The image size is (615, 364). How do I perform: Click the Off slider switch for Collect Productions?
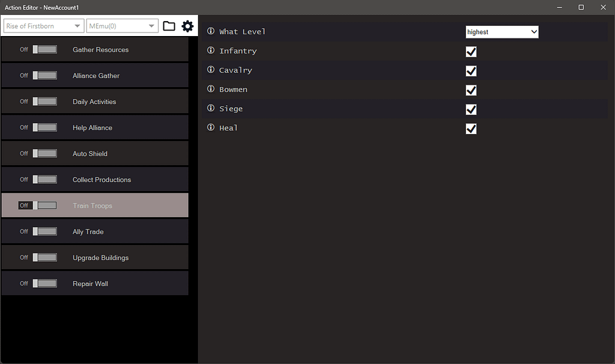tap(44, 179)
